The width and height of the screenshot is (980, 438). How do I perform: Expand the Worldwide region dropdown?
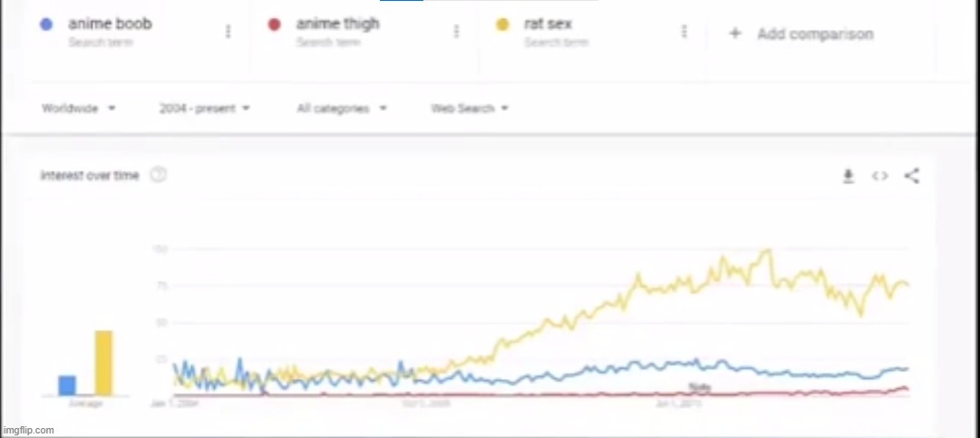click(x=79, y=108)
